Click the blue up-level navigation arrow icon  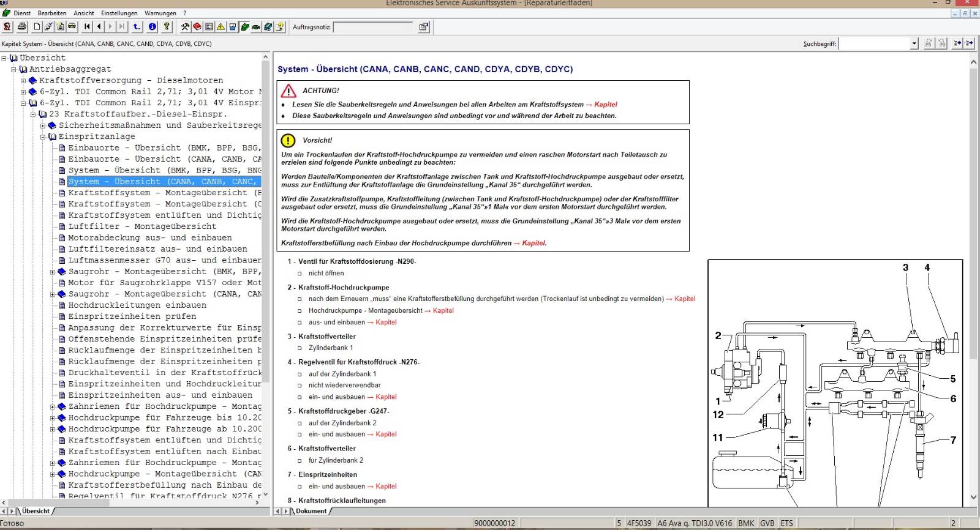click(x=137, y=27)
